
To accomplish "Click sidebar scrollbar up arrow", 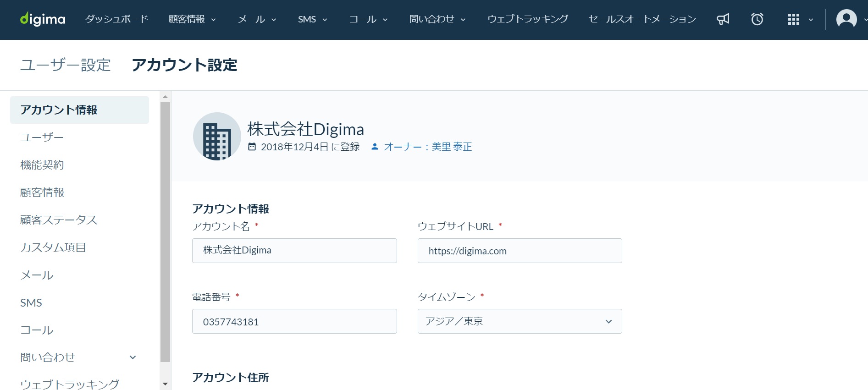I will point(166,97).
